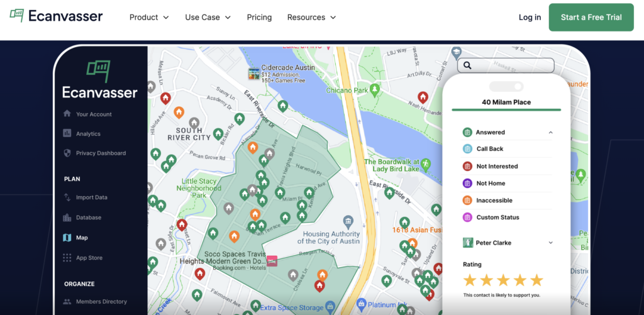Click the Ecanvasser logo in the header

tap(56, 16)
